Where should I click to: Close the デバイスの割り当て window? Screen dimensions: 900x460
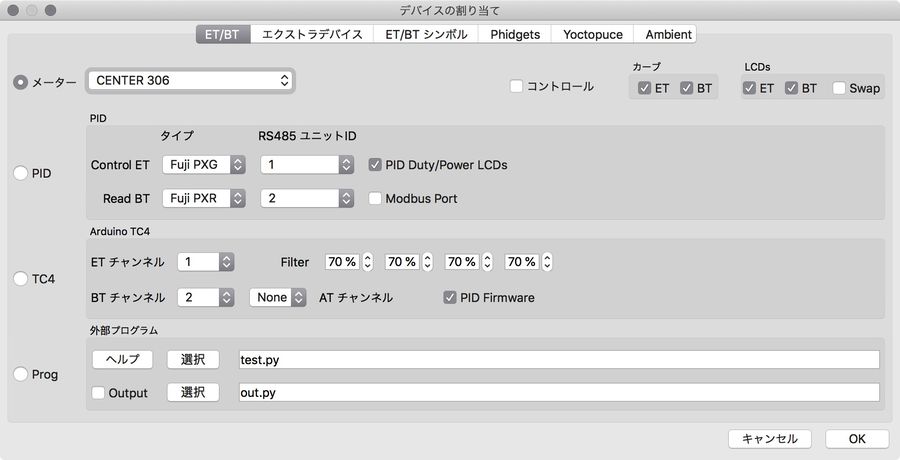click(13, 10)
